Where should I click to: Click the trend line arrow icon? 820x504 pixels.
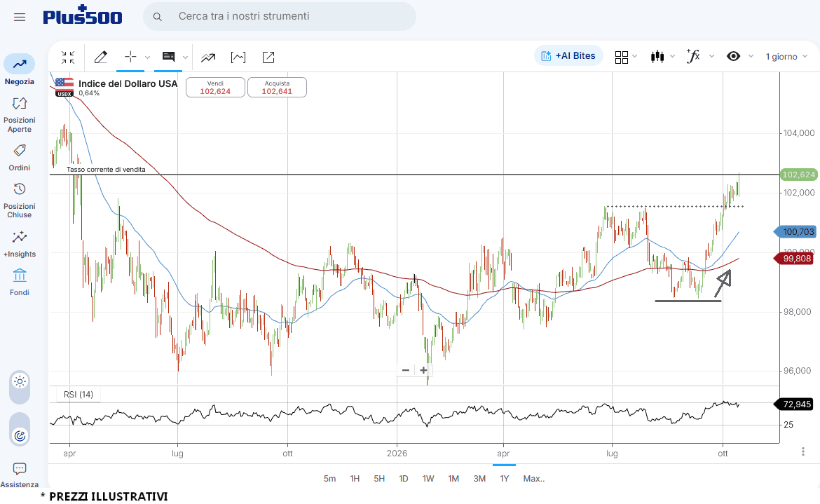pyautogui.click(x=208, y=57)
